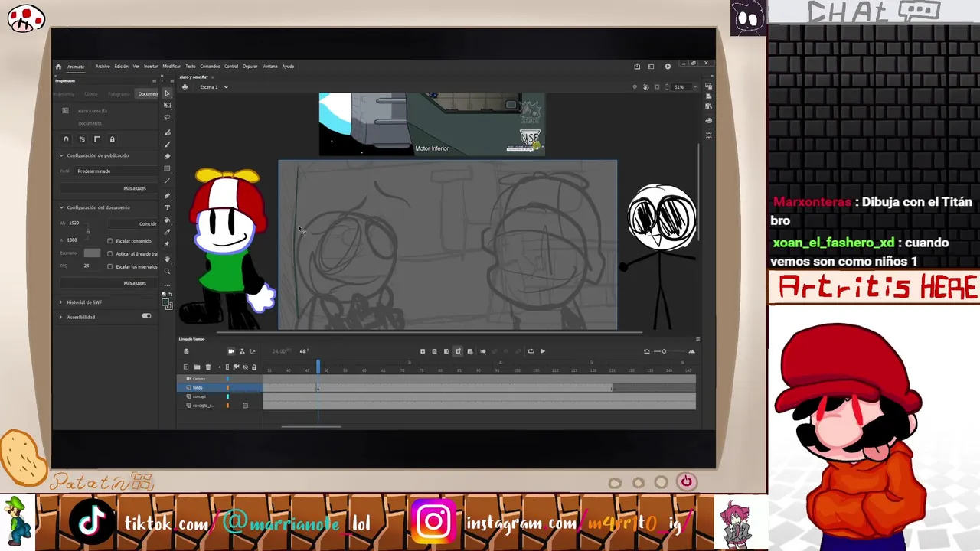This screenshot has width=980, height=551.
Task: Select the Eraser tool
Action: pyautogui.click(x=168, y=156)
